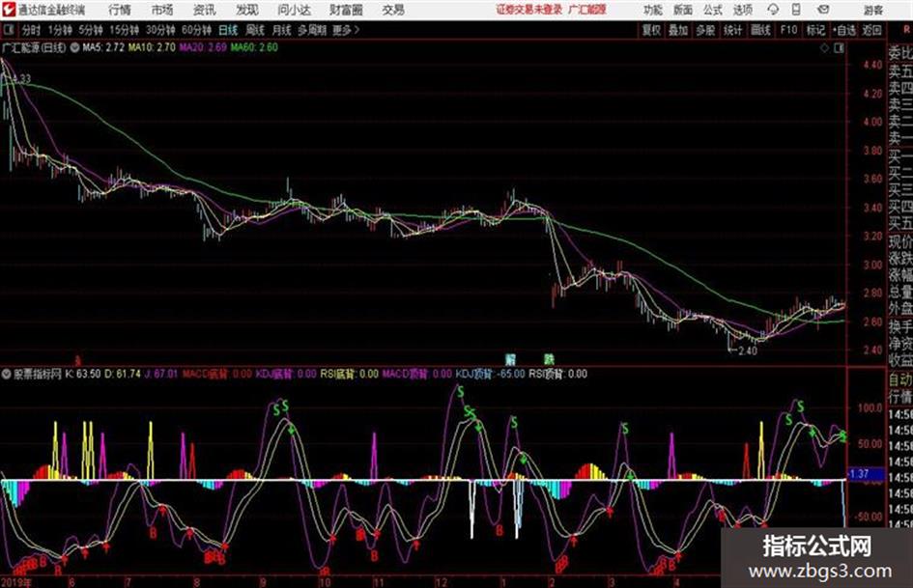This screenshot has width=913, height=588.
Task: Click the J: 67.01 value label
Action: 160,374
